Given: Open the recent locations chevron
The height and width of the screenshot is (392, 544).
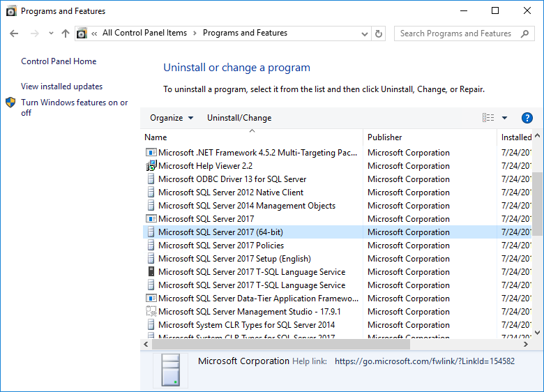Looking at the screenshot, I should [51, 33].
